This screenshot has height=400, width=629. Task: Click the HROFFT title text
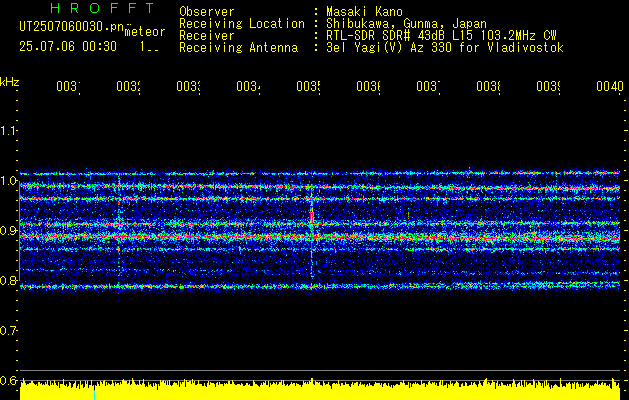102,8
